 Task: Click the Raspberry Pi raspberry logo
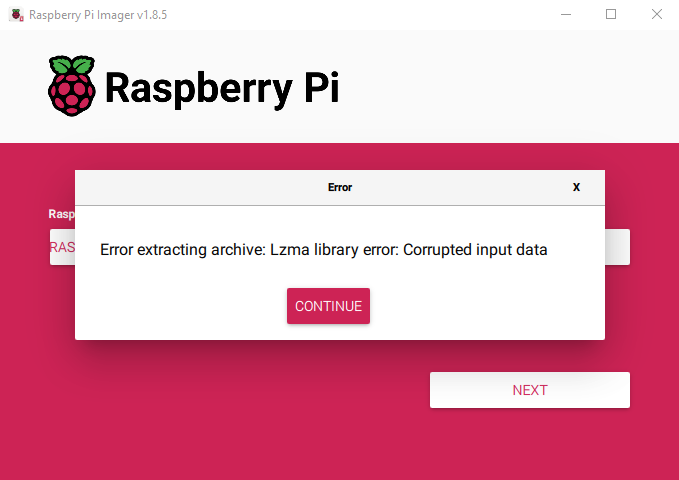tap(72, 85)
